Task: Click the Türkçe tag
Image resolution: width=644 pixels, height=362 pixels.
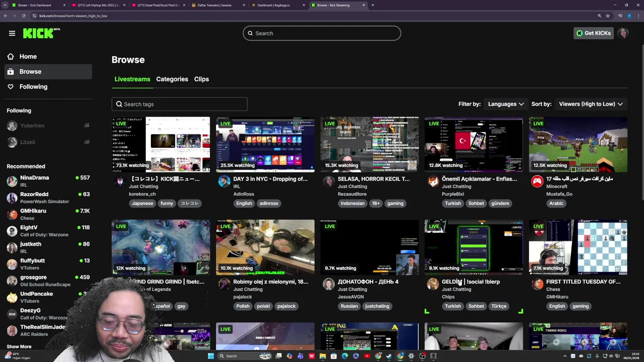Action: pyautogui.click(x=499, y=306)
